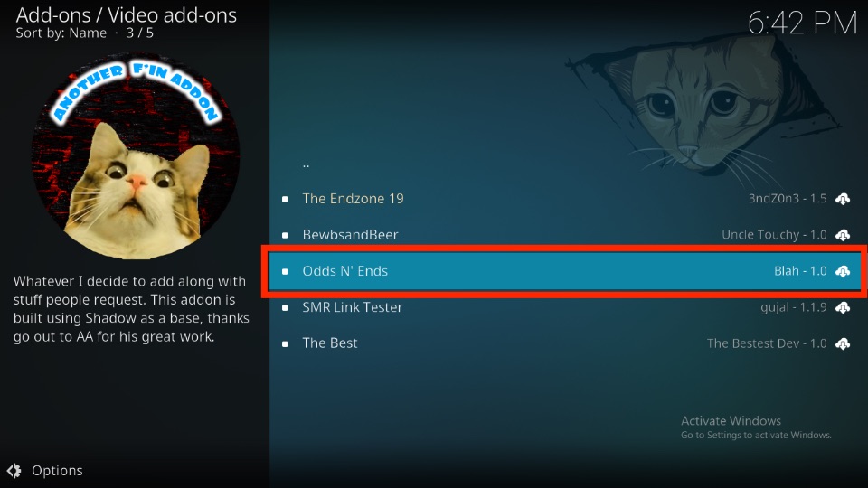Select the BewbsandBeer add-on entry

point(566,235)
